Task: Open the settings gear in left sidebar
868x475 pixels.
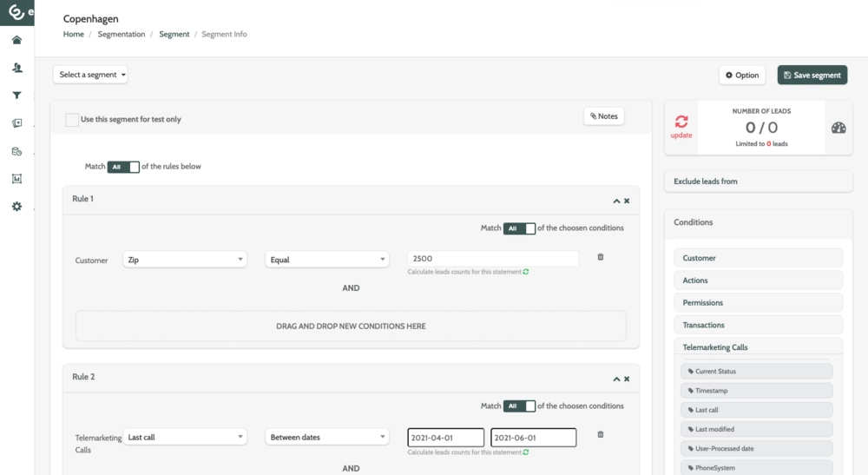Action: point(16,207)
